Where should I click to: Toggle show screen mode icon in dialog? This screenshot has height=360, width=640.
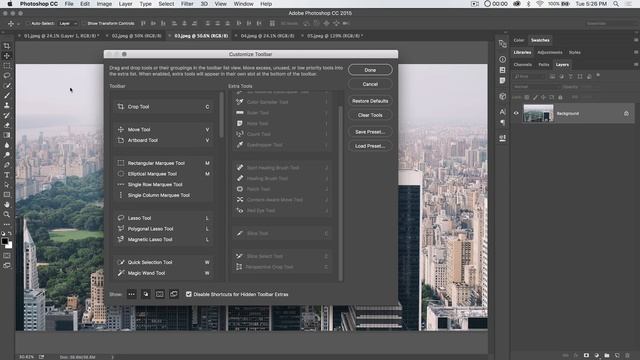click(174, 294)
